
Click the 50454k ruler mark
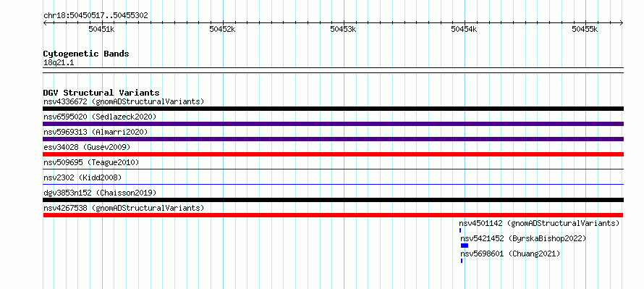(x=465, y=29)
